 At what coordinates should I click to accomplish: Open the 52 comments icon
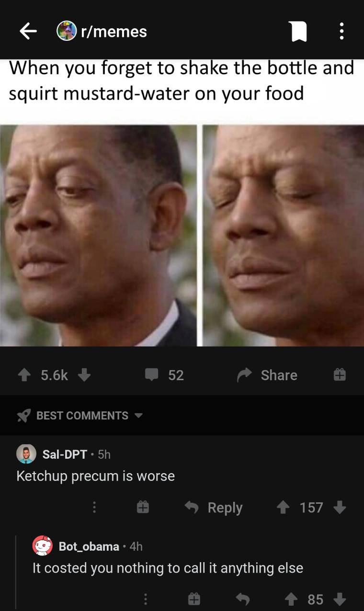coord(152,375)
